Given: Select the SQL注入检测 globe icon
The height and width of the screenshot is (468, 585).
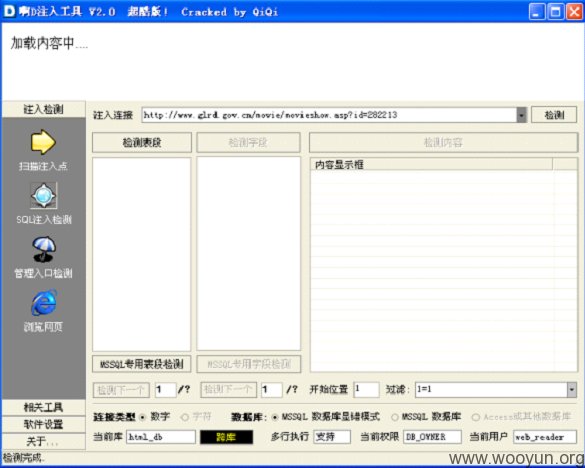Looking at the screenshot, I should [44, 196].
